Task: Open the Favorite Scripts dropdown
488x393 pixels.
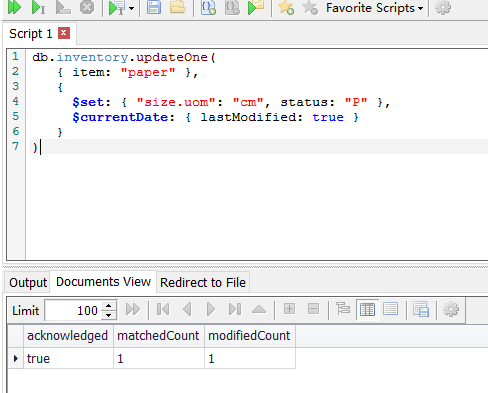Action: coord(374,8)
